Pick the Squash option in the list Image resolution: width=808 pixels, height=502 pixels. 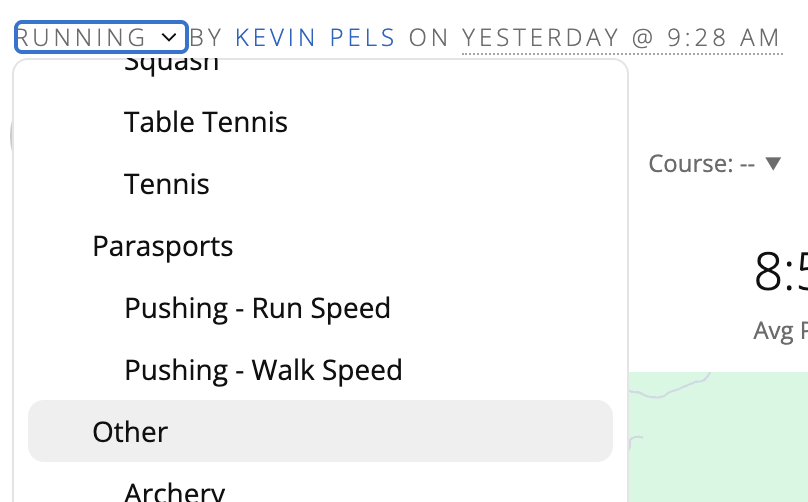[171, 66]
